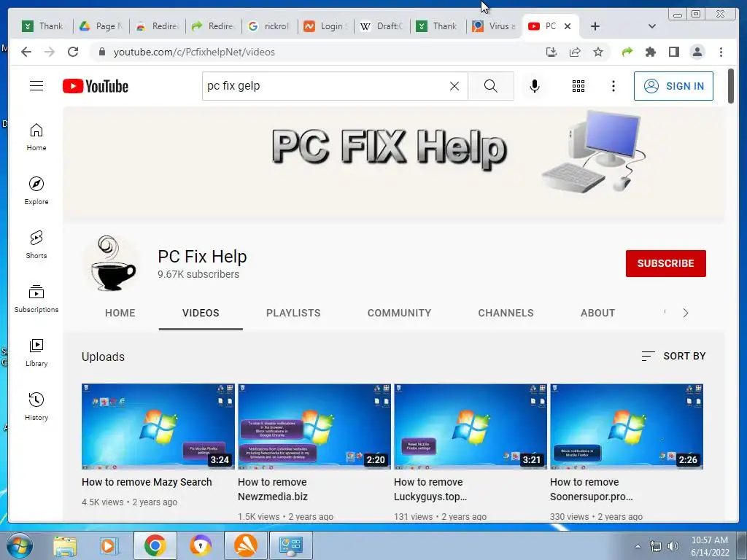Screen dimensions: 747x560
Task: Open the CHANNELS tab
Action: (506, 313)
